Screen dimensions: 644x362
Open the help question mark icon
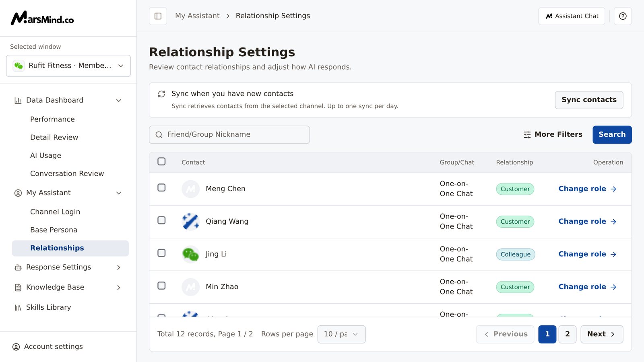[x=623, y=16]
